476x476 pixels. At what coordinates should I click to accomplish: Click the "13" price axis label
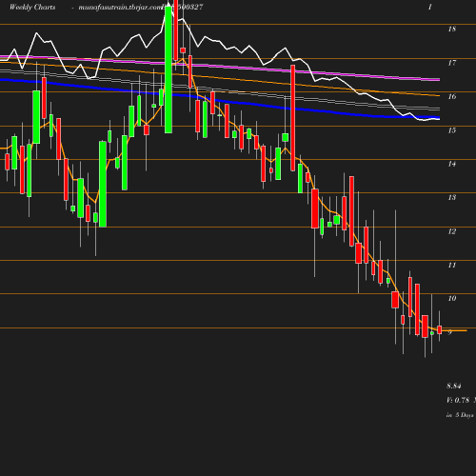pyautogui.click(x=452, y=197)
